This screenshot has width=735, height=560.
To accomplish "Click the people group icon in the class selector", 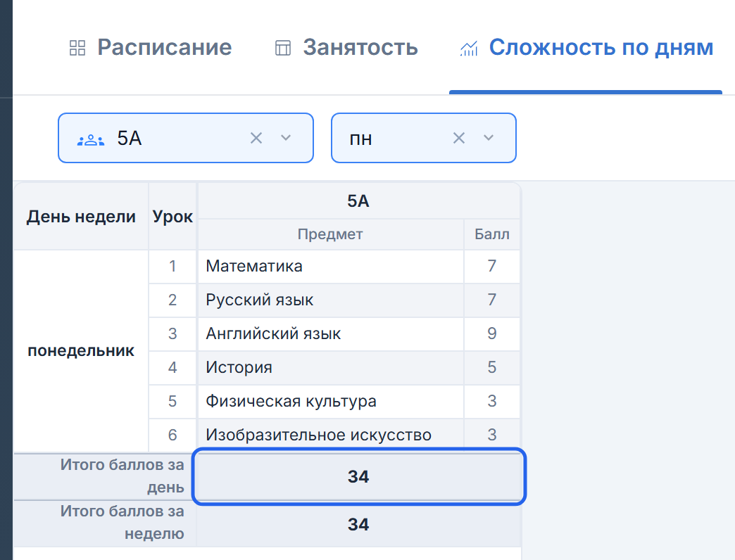I will 91,139.
